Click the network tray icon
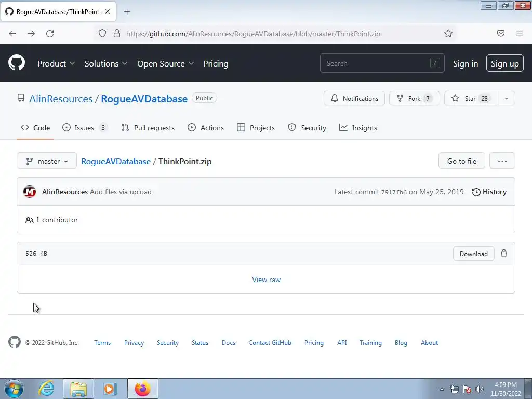Viewport: 532px width, 399px height. click(454, 389)
